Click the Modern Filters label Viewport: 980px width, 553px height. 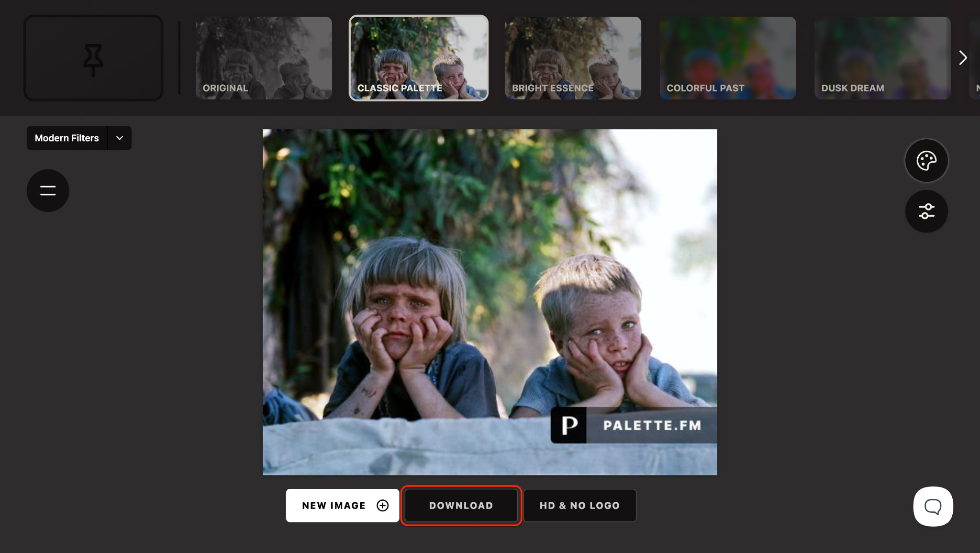coord(67,138)
